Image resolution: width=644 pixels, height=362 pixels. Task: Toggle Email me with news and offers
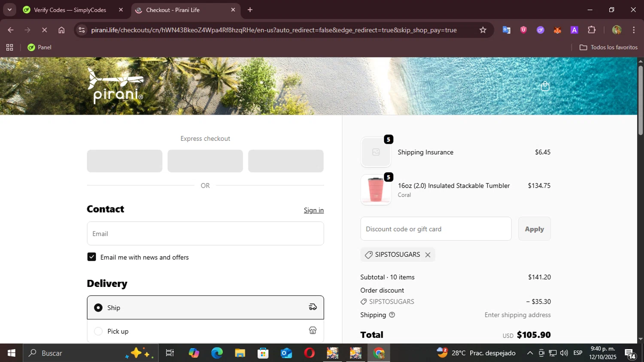(x=91, y=257)
